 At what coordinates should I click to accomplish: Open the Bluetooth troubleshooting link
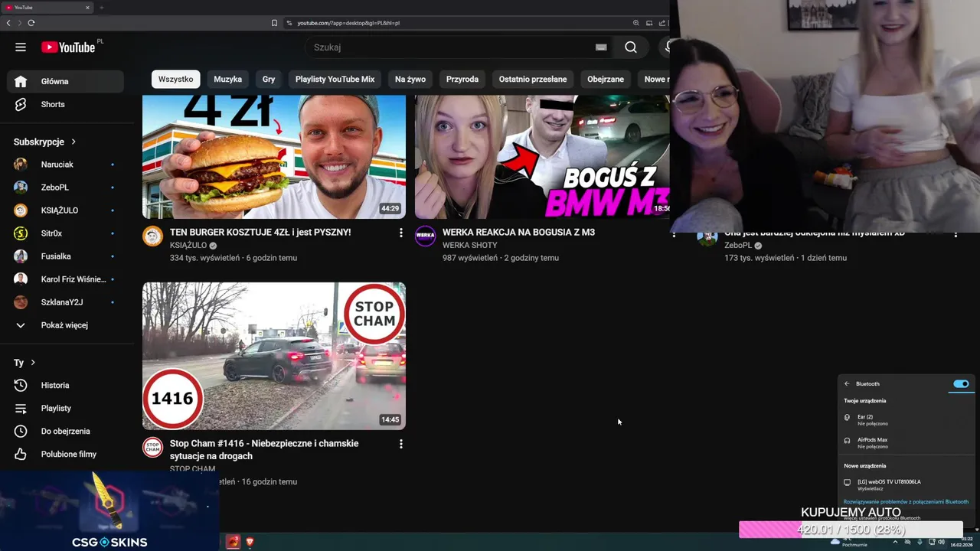[906, 502]
